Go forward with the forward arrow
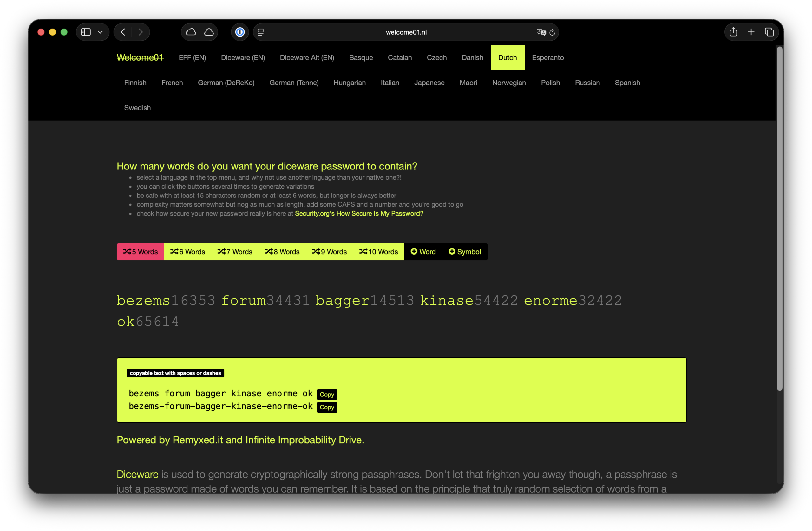The width and height of the screenshot is (812, 531). click(x=141, y=32)
